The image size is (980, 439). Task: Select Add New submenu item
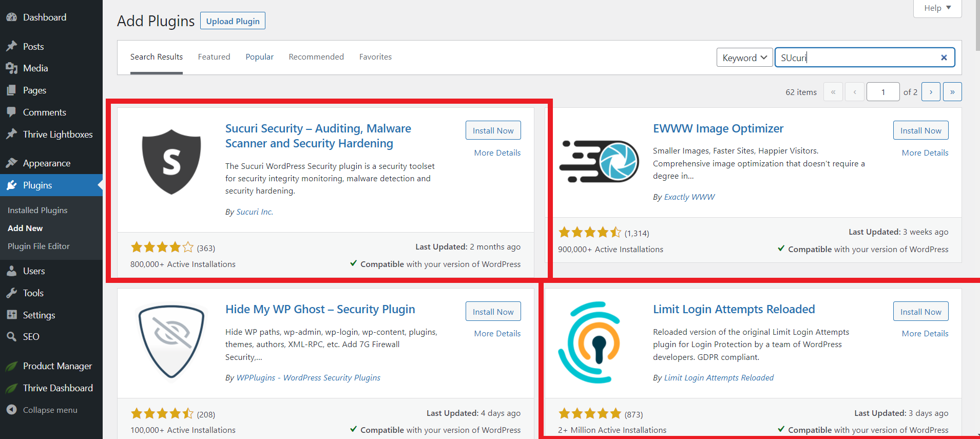pyautogui.click(x=25, y=228)
